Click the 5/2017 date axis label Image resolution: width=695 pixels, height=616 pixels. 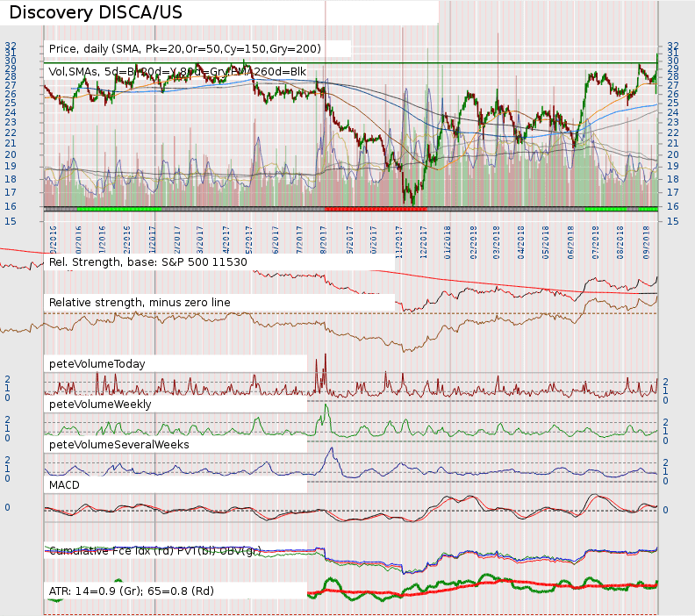point(248,240)
